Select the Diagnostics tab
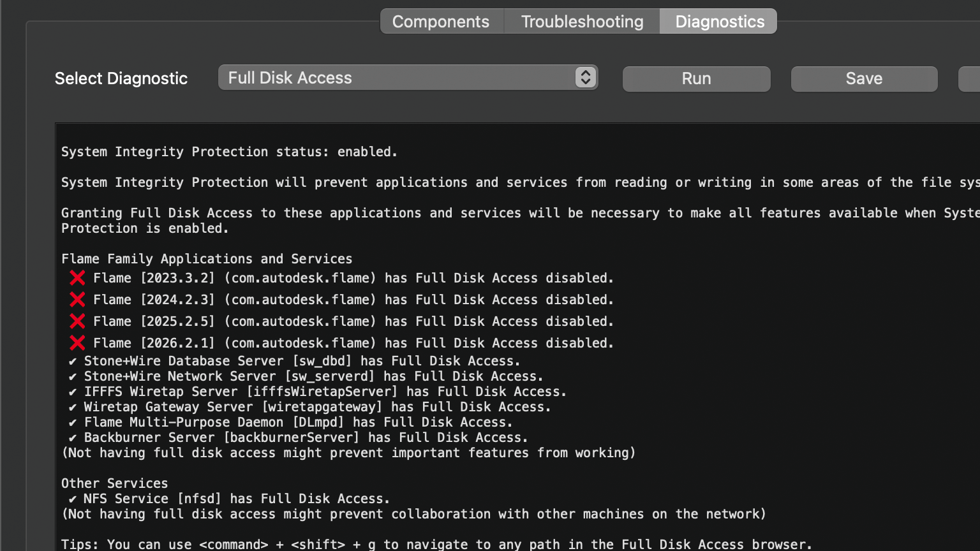The width and height of the screenshot is (980, 551). (719, 22)
